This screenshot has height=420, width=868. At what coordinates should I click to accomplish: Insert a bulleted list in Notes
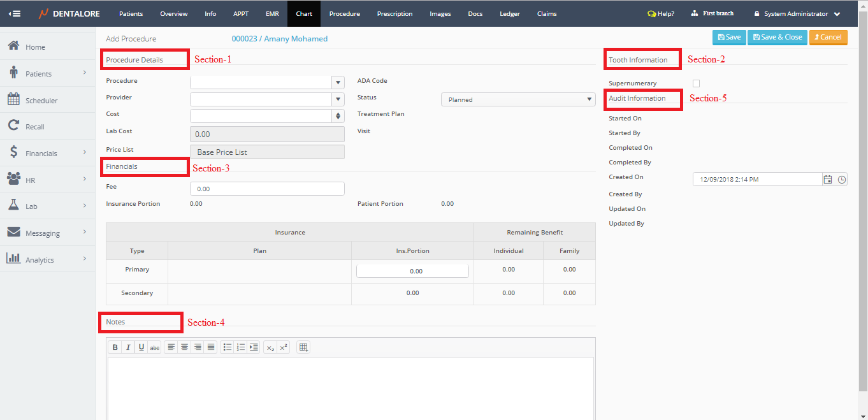(228, 347)
